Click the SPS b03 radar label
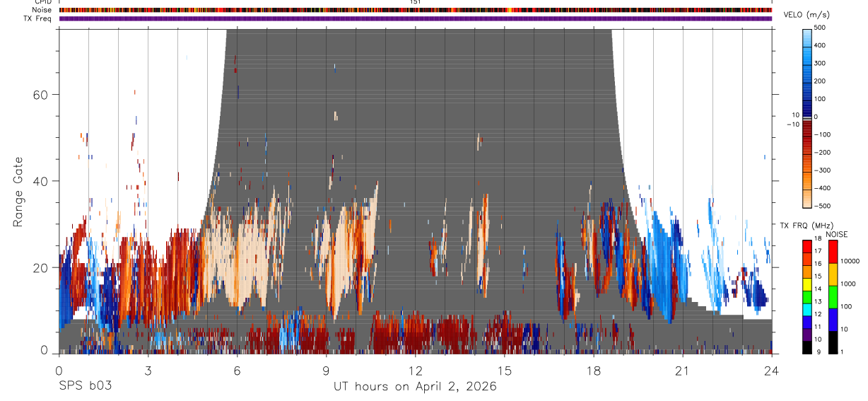Image resolution: width=868 pixels, height=401 pixels. (x=85, y=386)
